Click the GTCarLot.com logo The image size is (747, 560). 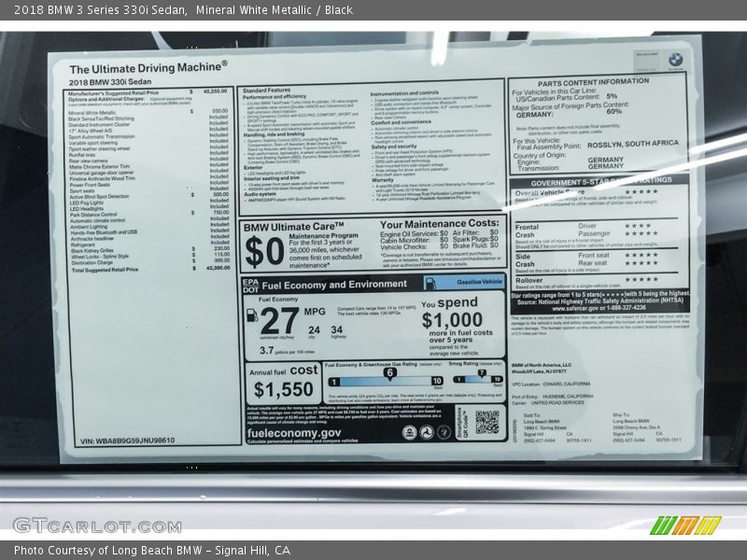[97, 525]
